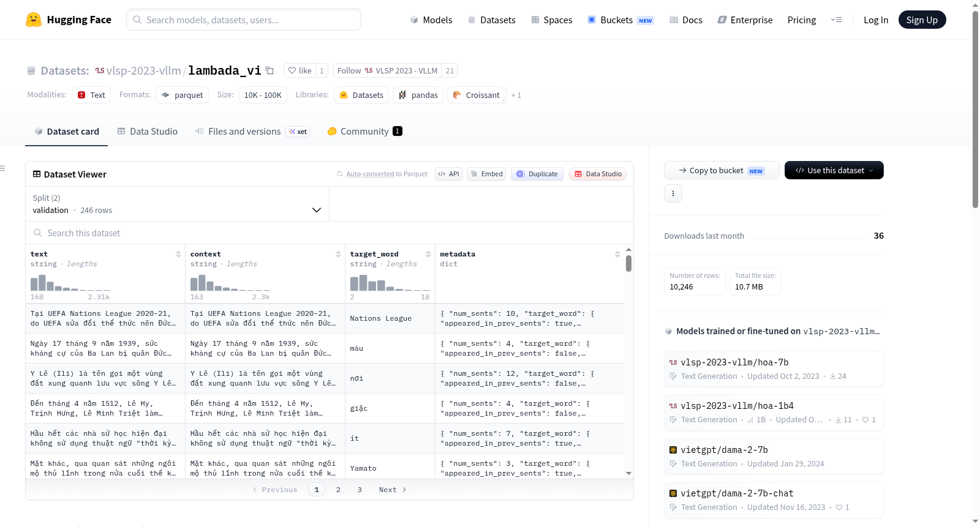Sort the metadata column

tap(617, 254)
